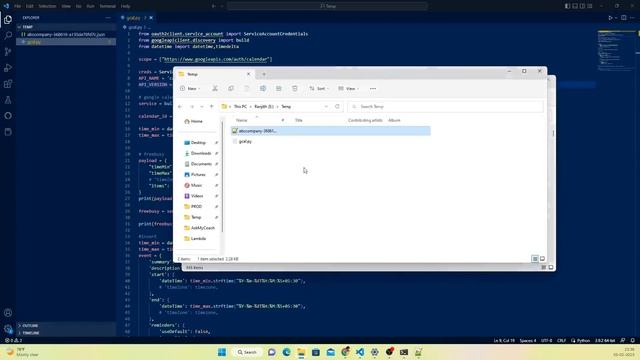
Task: Open Help menu in VS Code
Action: (x=126, y=6)
